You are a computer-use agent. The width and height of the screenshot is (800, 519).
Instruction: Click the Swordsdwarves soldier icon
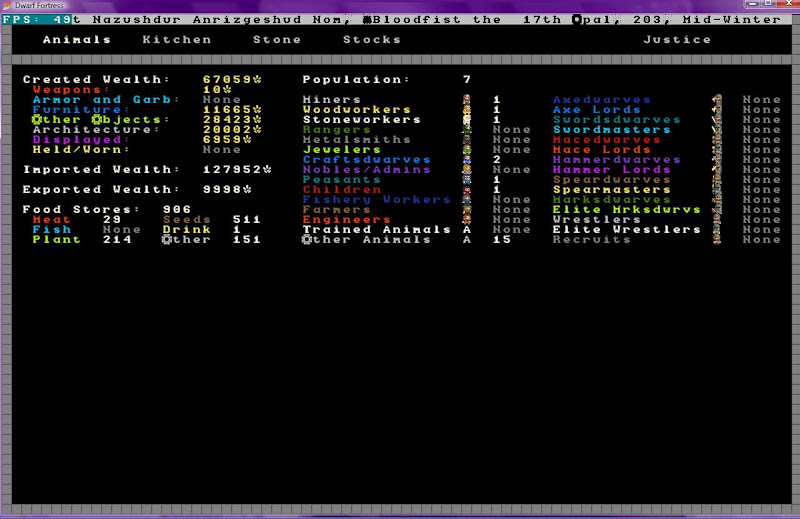pos(717,119)
